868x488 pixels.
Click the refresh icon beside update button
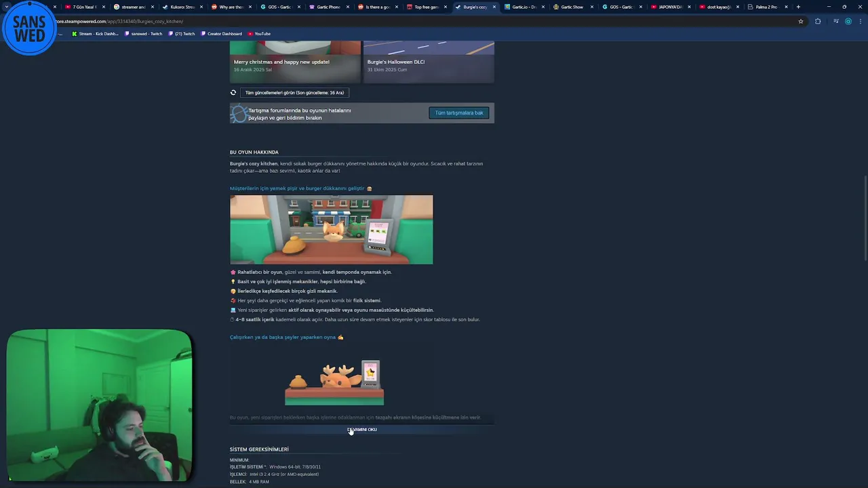click(233, 92)
